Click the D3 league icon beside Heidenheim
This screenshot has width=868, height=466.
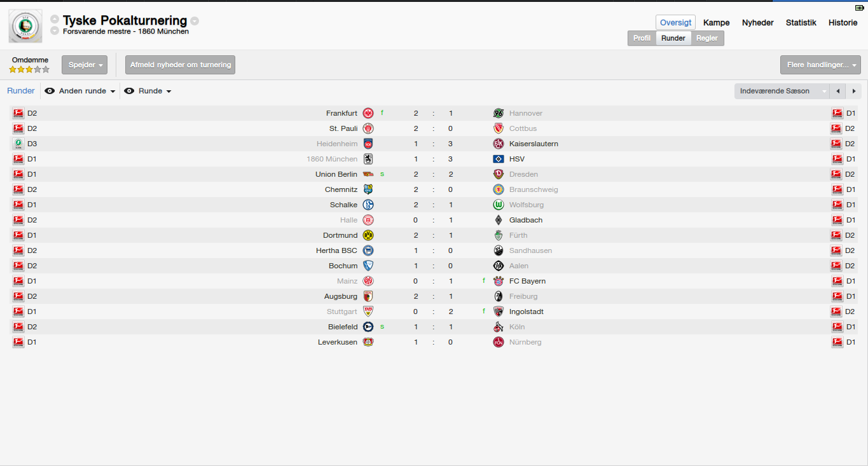coord(18,144)
